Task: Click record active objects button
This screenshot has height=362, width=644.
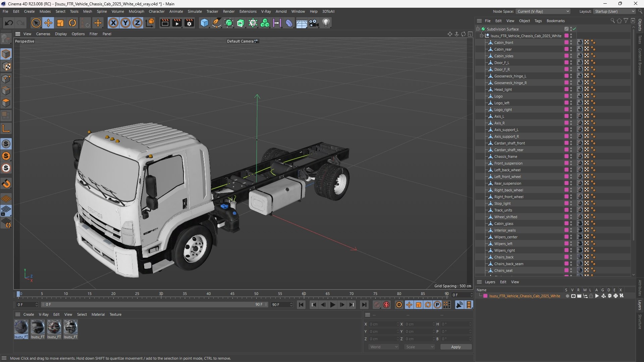Action: pyautogui.click(x=377, y=305)
